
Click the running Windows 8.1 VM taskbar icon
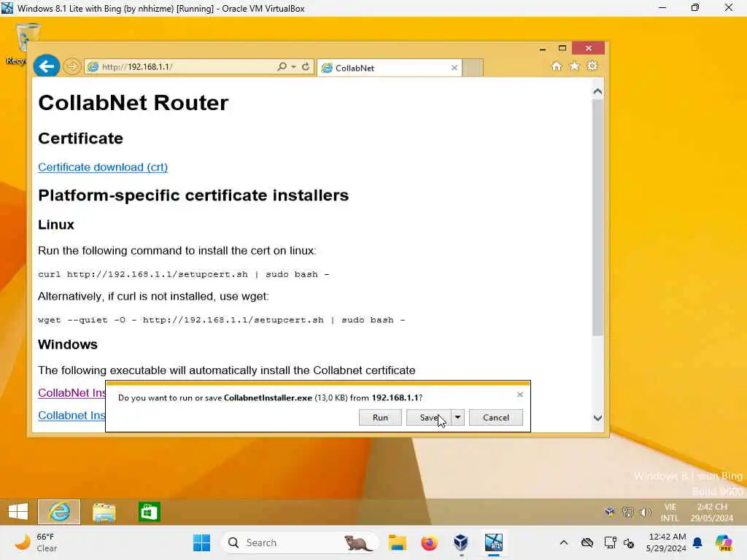(494, 542)
